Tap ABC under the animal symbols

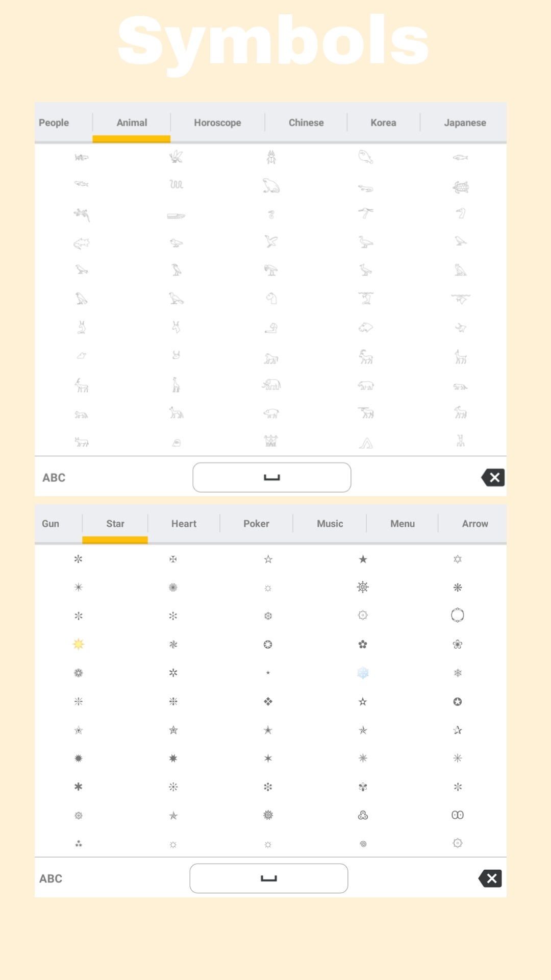point(54,478)
